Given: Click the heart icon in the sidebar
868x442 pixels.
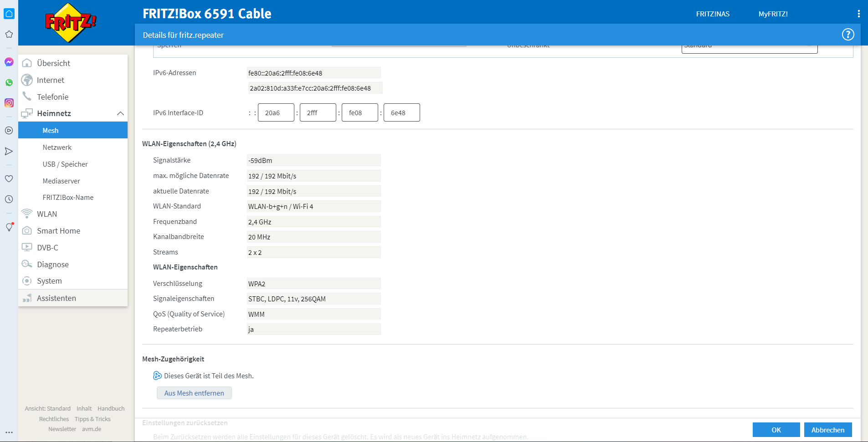Looking at the screenshot, I should point(9,179).
